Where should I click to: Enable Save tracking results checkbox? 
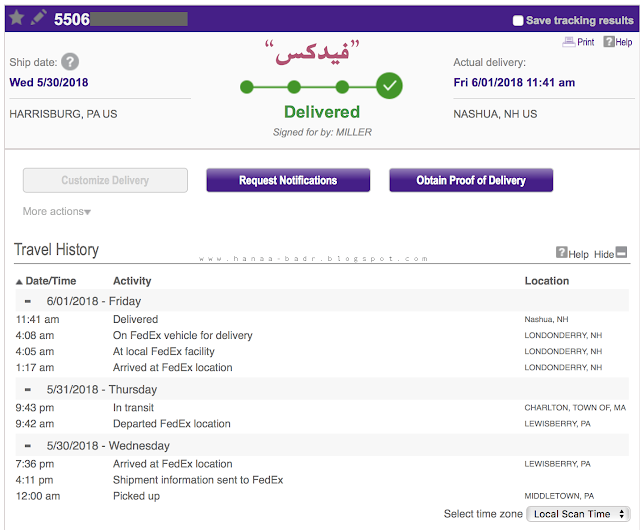[x=518, y=20]
